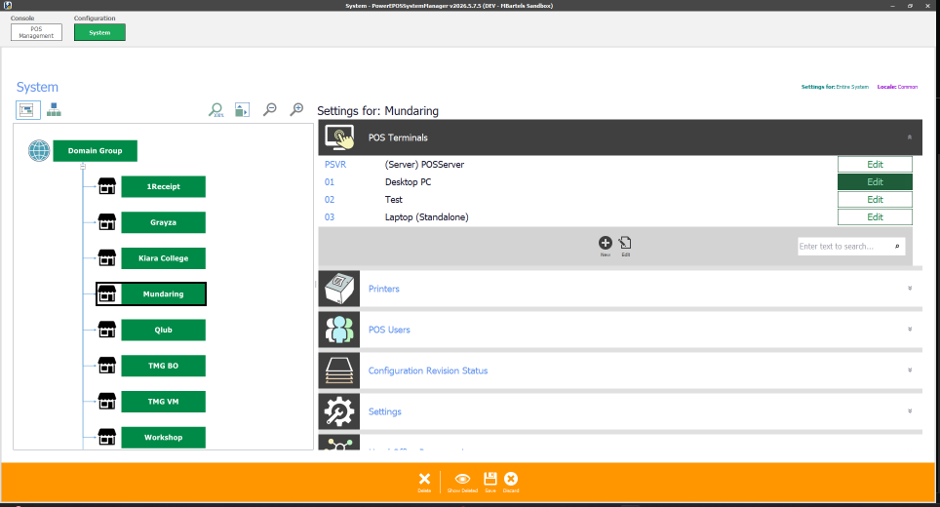
Task: Click the Printers section icon
Action: [x=339, y=289]
